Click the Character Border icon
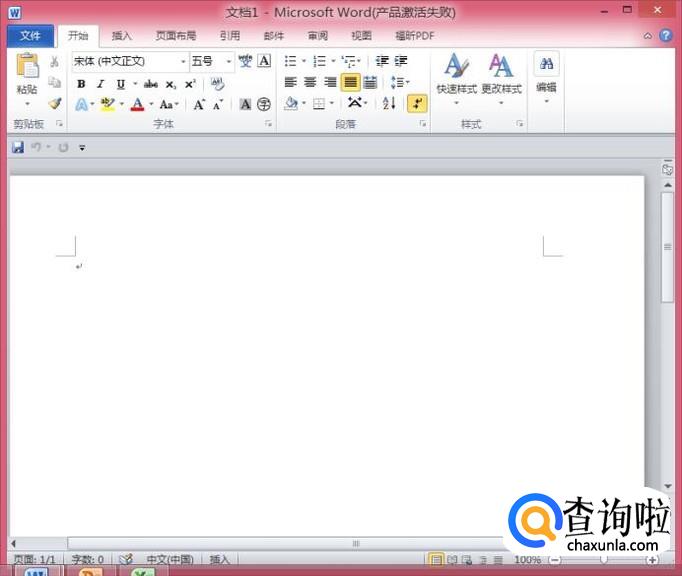 264,61
